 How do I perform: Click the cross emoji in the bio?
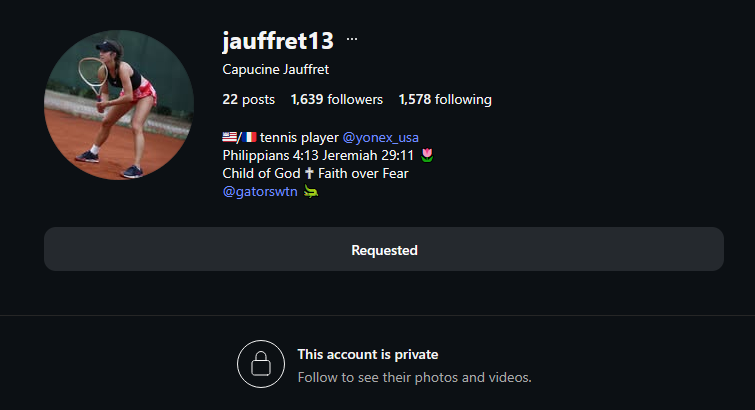[309, 173]
